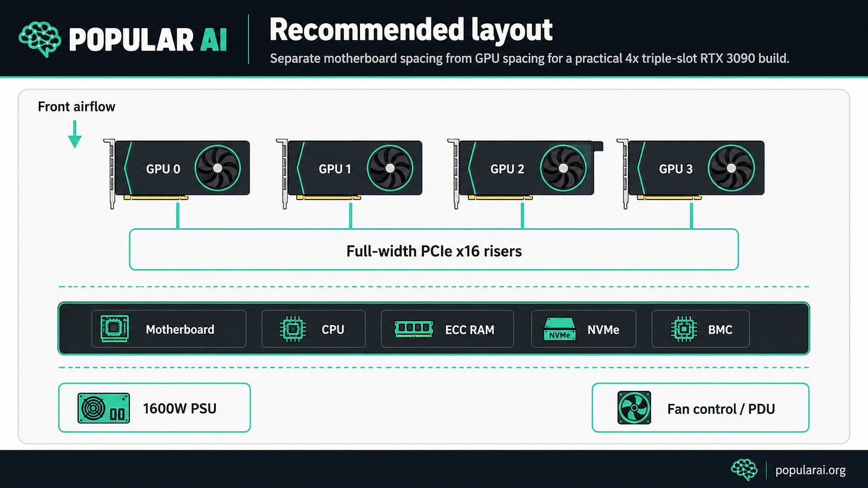Select the 1600W PSU box
This screenshot has height=488, width=868.
[154, 408]
